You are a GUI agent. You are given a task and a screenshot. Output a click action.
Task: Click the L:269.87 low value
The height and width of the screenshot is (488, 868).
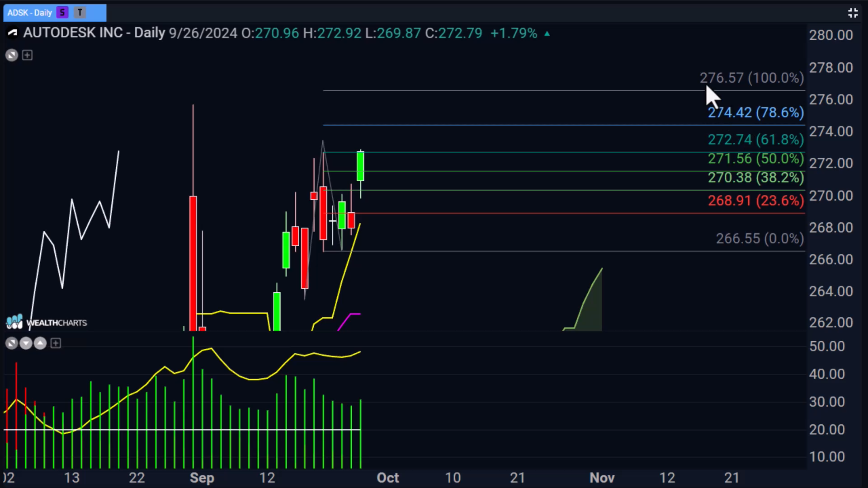point(393,33)
